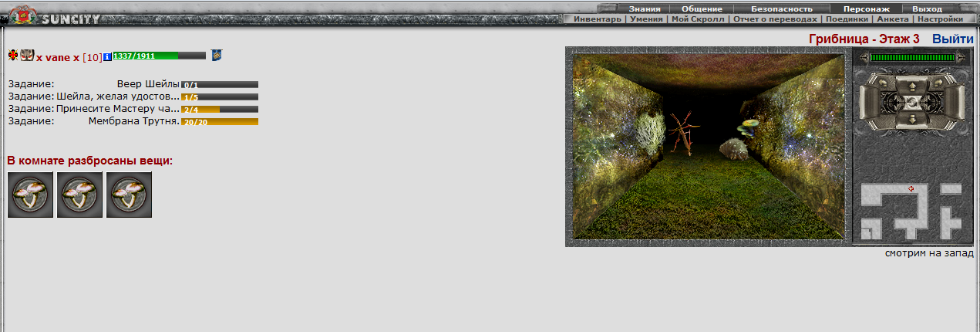The width and height of the screenshot is (980, 332).
Task: Click the red player marker on minimap
Action: [911, 188]
